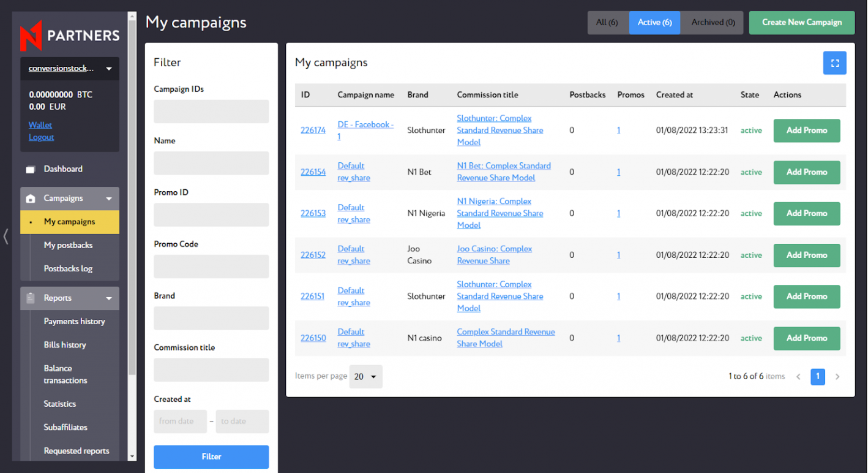Click the Dashboard monitor icon

click(x=31, y=170)
